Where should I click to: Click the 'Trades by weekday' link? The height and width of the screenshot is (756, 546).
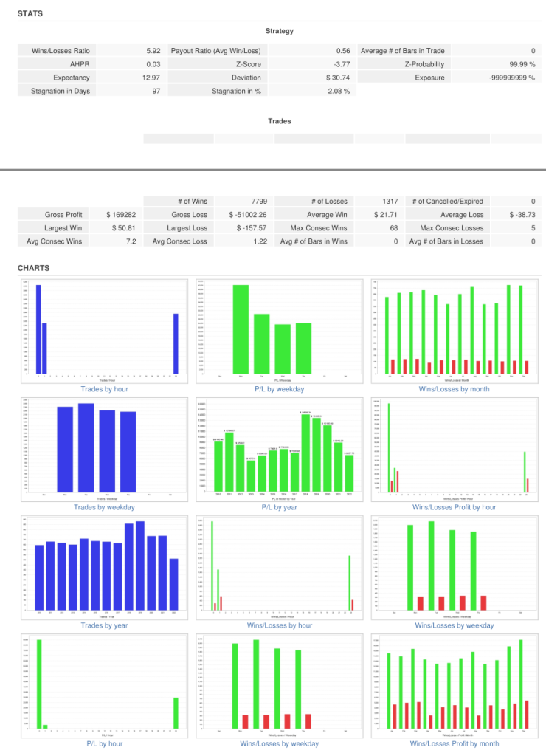pyautogui.click(x=104, y=507)
